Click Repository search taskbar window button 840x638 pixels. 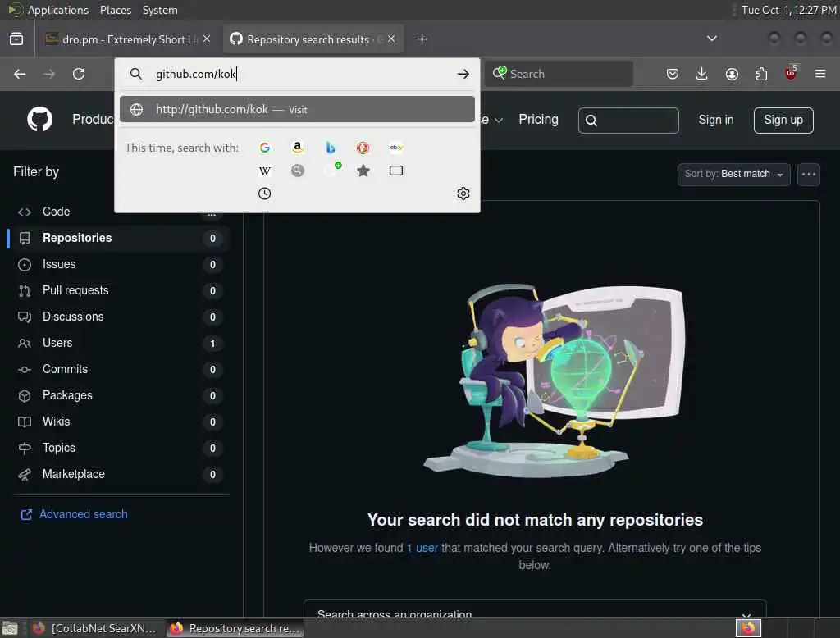tap(235, 628)
